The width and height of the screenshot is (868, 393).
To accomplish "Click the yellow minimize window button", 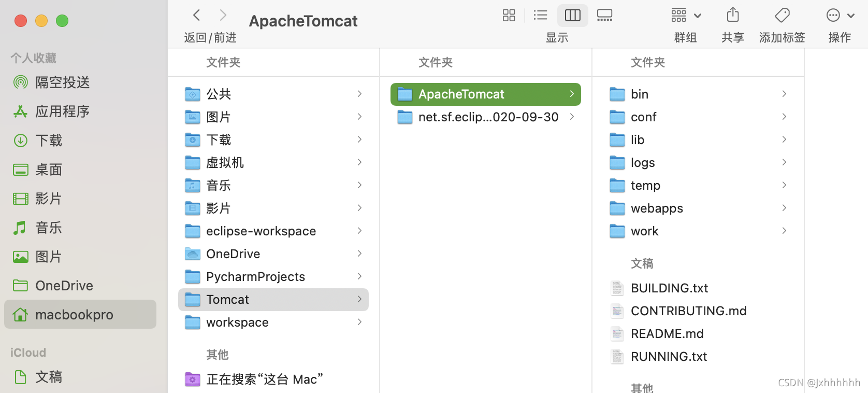I will coord(41,21).
